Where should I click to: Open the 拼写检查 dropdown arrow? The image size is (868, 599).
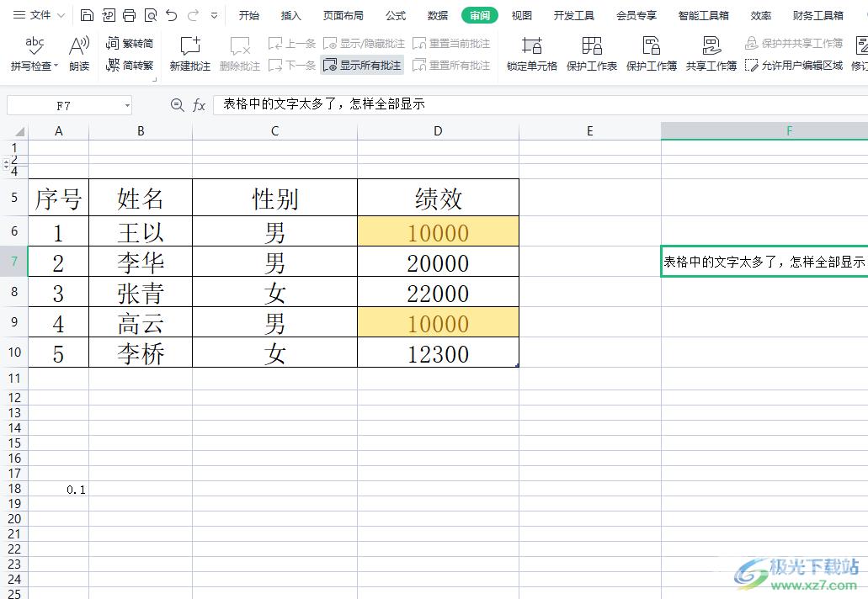click(56, 66)
